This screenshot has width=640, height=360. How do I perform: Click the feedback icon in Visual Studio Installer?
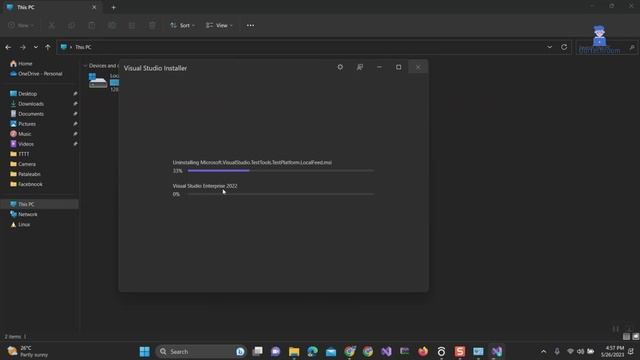360,67
